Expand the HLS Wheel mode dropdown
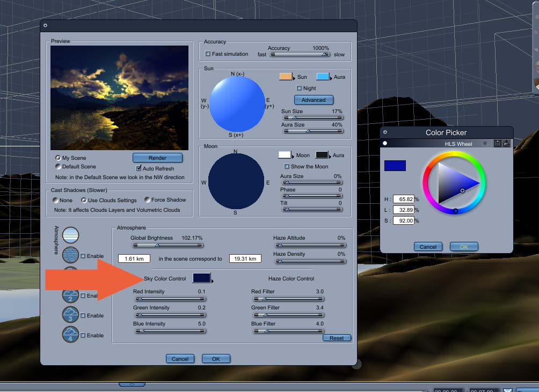539x392 pixels. tap(485, 144)
